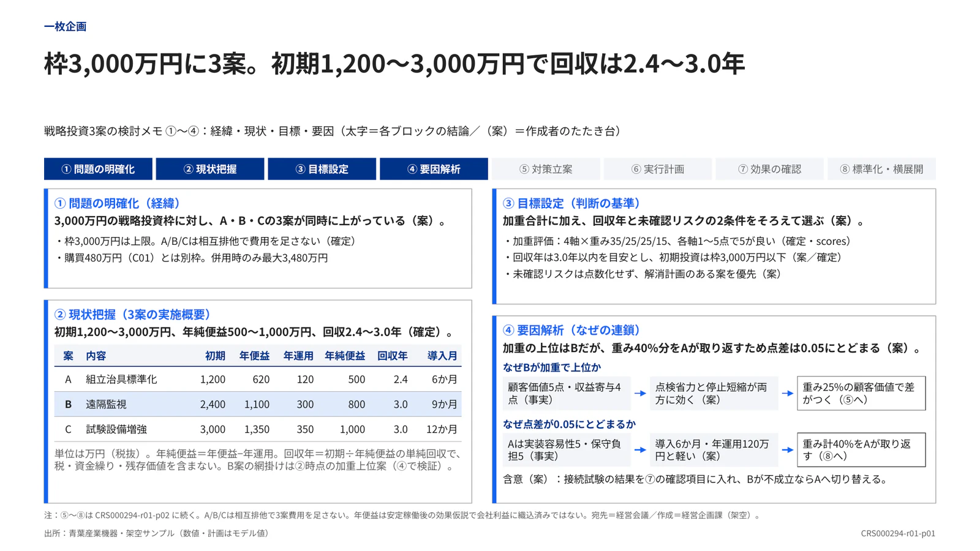Open the ⑧ 標準化・横展開 step tab
980x551 pixels.
[882, 169]
